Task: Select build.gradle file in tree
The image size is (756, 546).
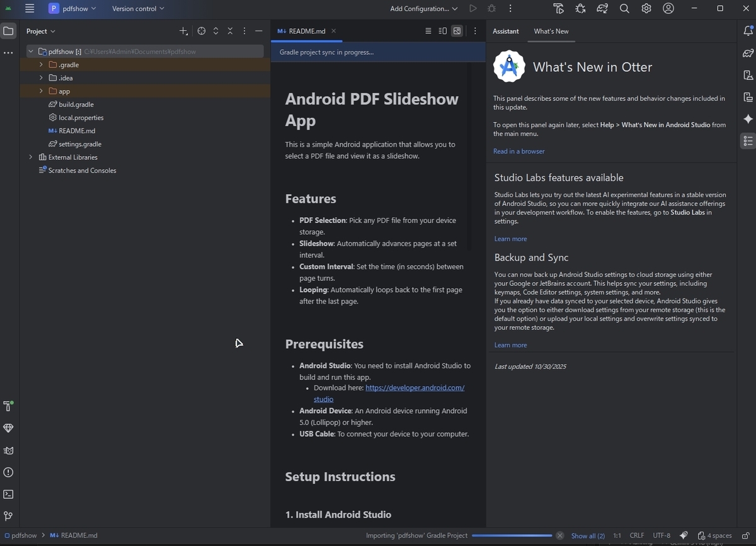Action: [x=76, y=105]
